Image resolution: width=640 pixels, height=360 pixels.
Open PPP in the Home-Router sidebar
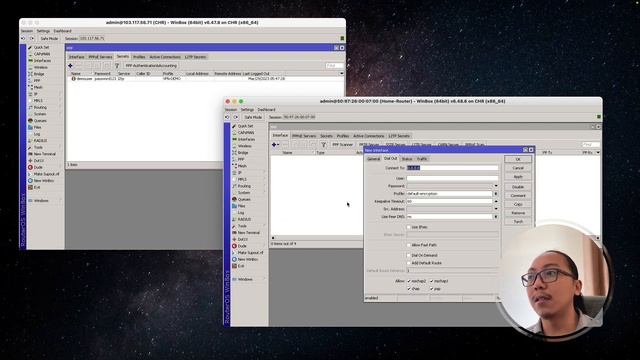(x=241, y=159)
